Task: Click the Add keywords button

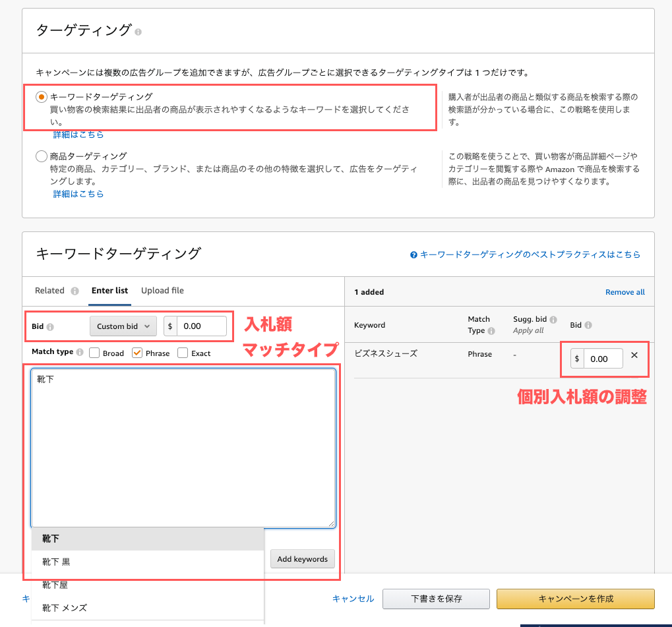Action: coord(302,558)
